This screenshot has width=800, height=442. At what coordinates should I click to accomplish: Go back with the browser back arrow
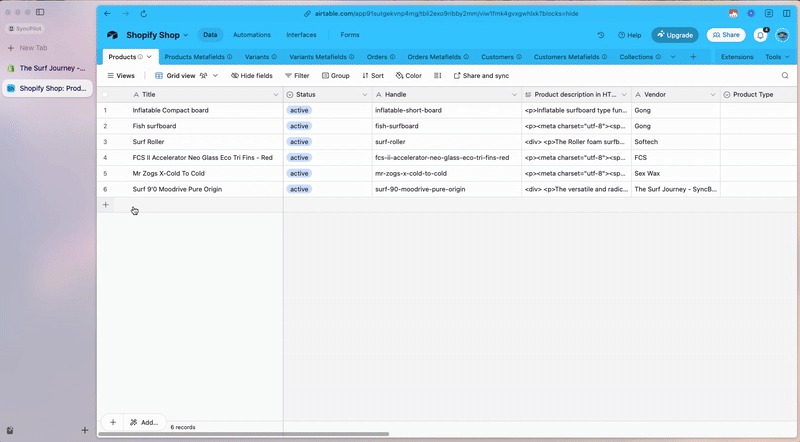pos(107,14)
